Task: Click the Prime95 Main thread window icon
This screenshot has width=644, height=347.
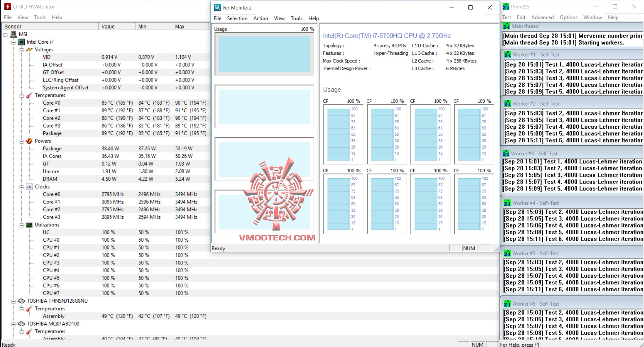Action: click(x=506, y=26)
